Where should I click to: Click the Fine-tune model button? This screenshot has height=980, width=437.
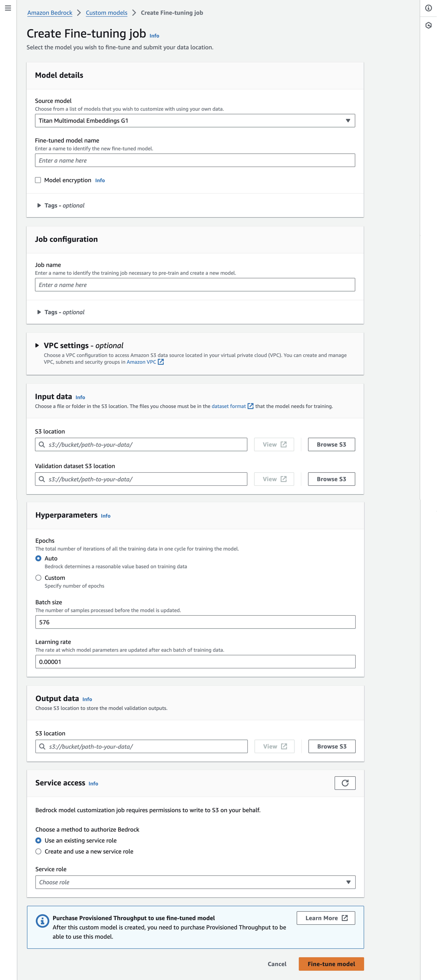331,964
